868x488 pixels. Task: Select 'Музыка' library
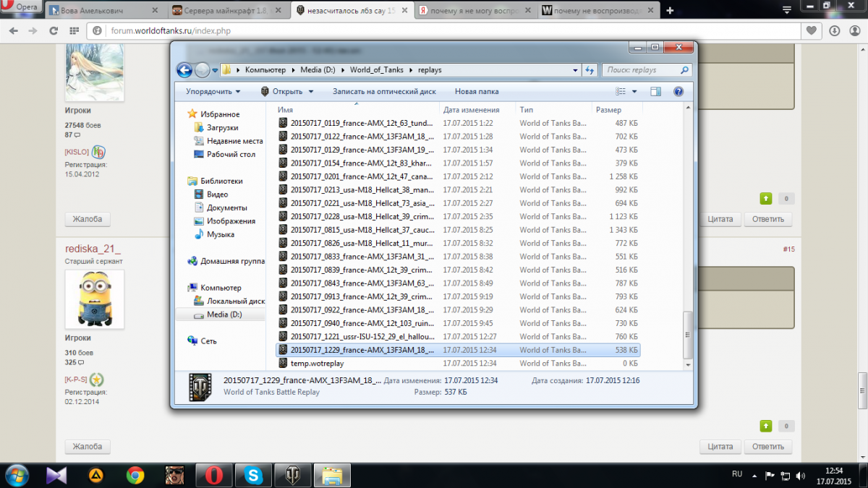tap(220, 234)
